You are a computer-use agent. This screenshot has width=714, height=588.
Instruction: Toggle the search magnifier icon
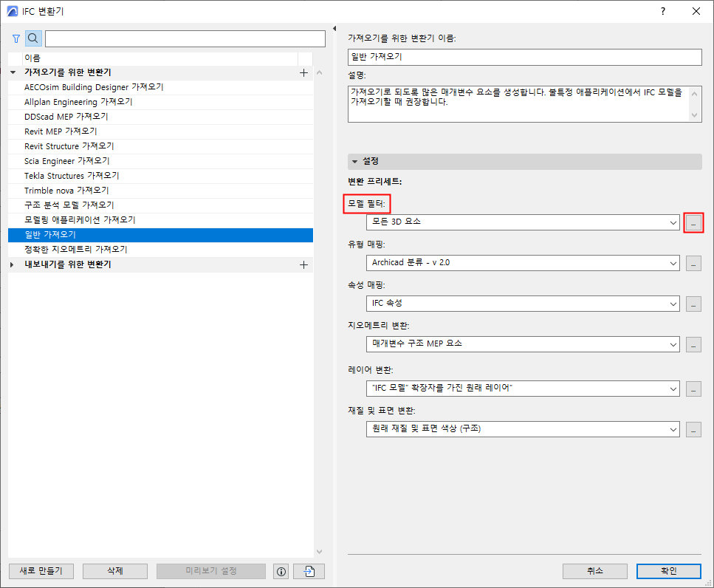[x=33, y=38]
